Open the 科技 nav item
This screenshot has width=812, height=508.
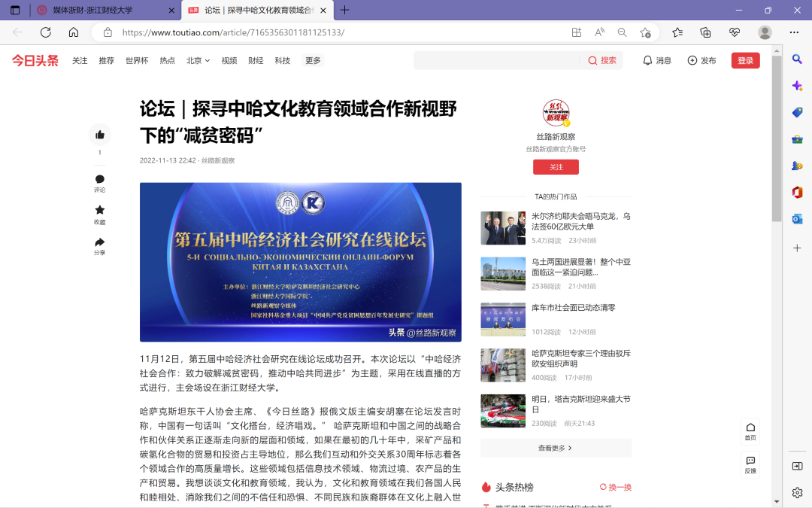283,61
